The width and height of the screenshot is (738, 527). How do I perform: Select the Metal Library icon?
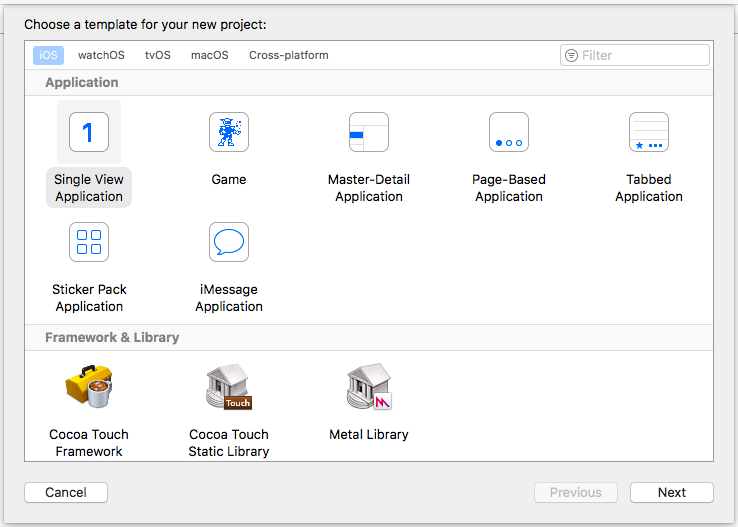coord(369,386)
